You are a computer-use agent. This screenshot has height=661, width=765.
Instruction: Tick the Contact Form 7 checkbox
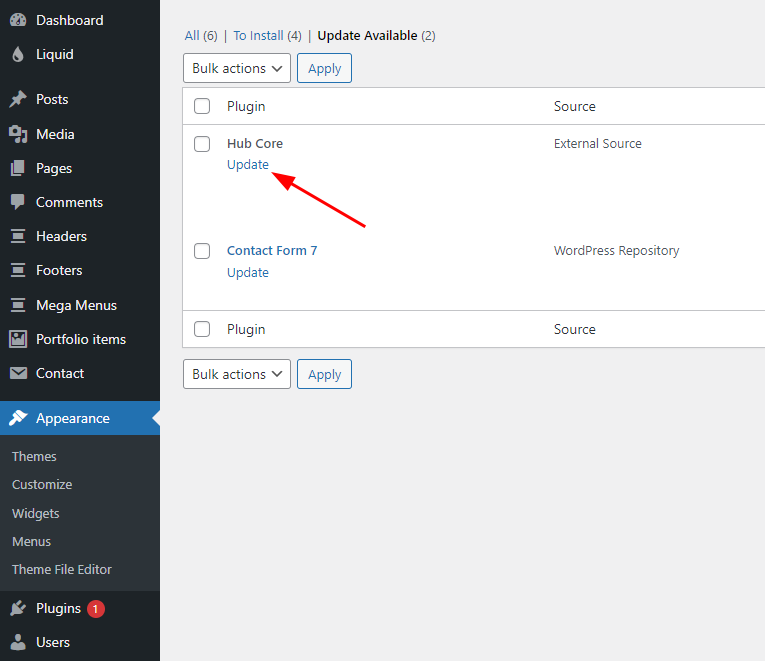pos(202,251)
